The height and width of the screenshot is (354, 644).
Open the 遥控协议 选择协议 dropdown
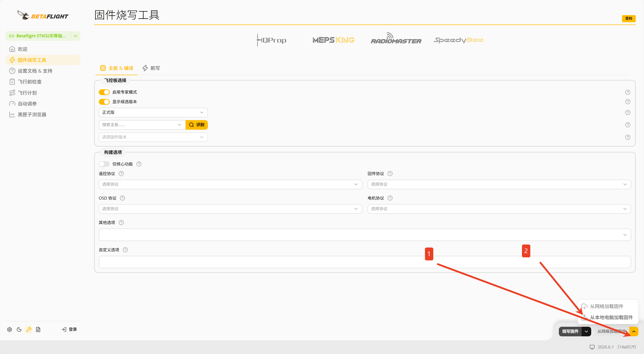[230, 184]
